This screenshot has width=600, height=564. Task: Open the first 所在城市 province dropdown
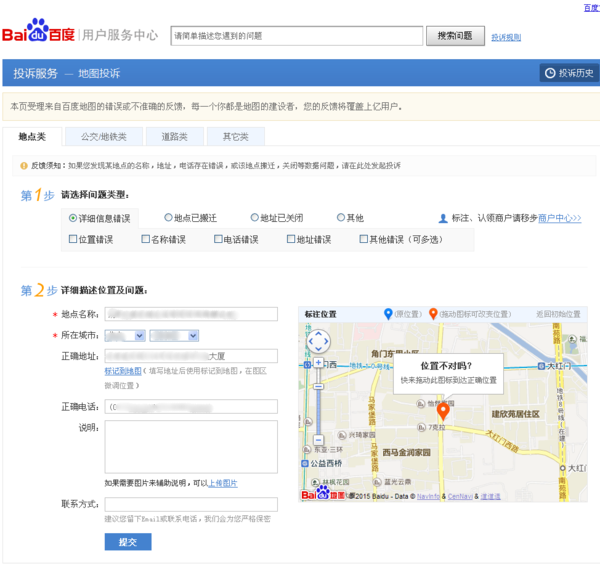click(125, 336)
